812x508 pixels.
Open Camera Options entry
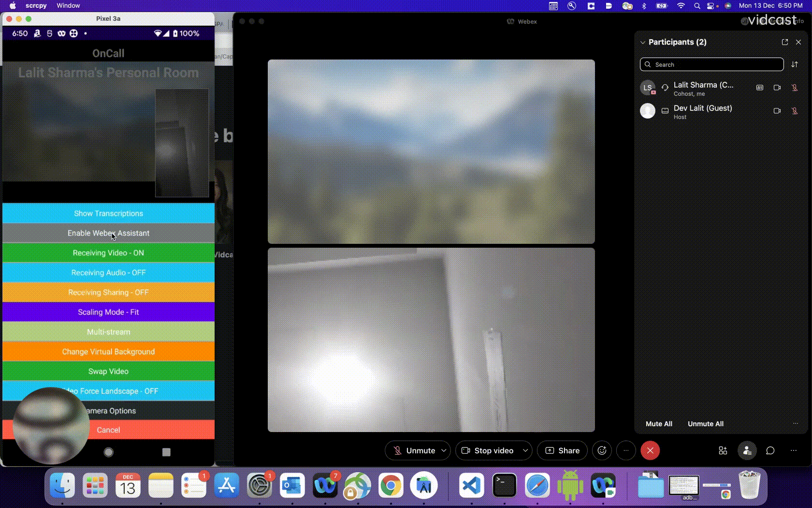pos(108,411)
